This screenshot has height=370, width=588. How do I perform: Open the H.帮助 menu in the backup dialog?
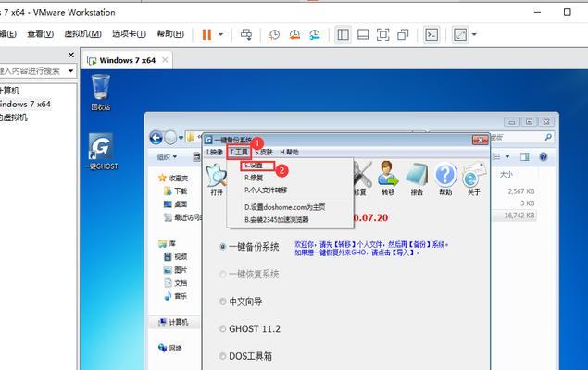point(289,152)
